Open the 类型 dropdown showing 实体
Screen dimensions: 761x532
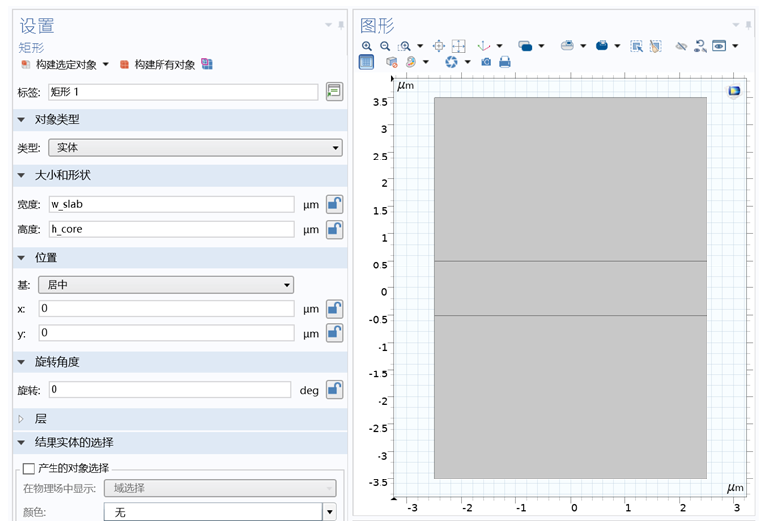point(195,147)
